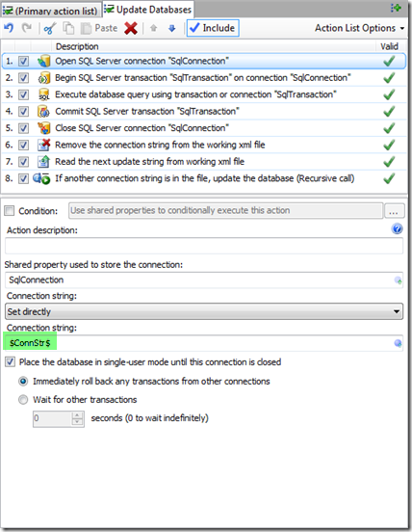Click the Include button
The height and width of the screenshot is (532, 412).
[x=213, y=28]
